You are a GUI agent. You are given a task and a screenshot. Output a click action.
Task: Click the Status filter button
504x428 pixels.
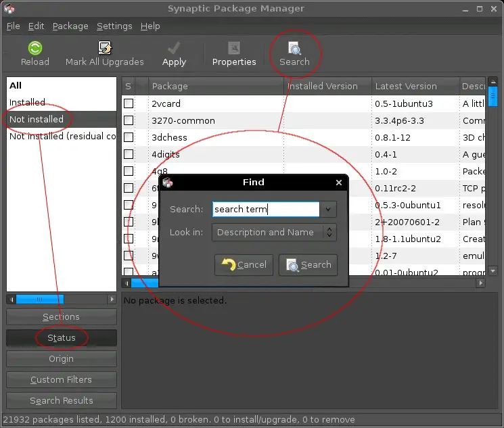click(62, 337)
